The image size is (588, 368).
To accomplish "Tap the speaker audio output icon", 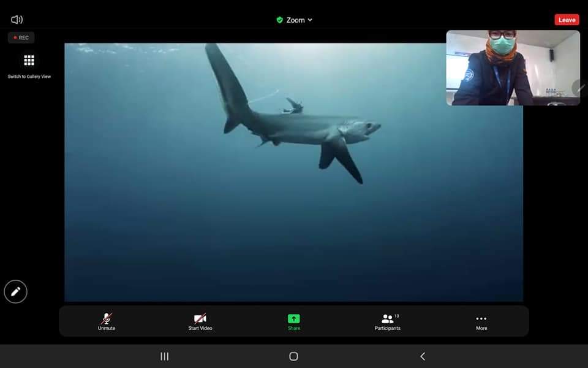I will pyautogui.click(x=17, y=20).
